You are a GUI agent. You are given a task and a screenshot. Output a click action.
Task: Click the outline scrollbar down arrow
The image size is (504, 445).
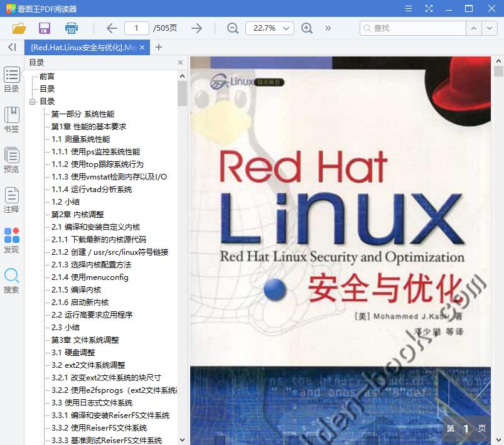click(x=182, y=439)
